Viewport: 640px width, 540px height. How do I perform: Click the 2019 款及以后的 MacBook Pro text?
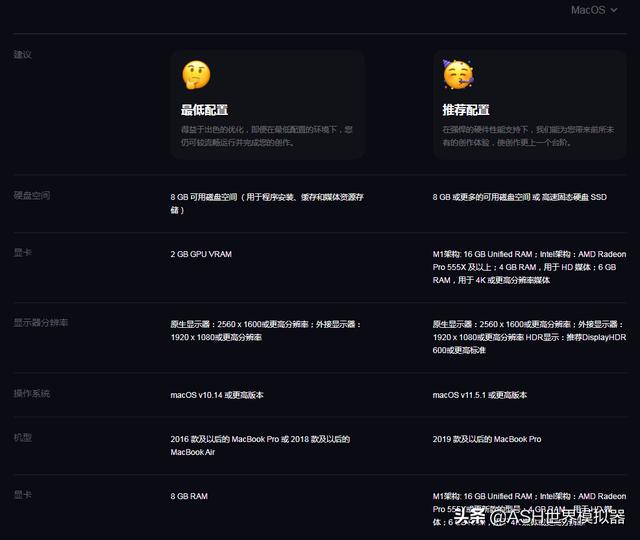[x=487, y=440]
